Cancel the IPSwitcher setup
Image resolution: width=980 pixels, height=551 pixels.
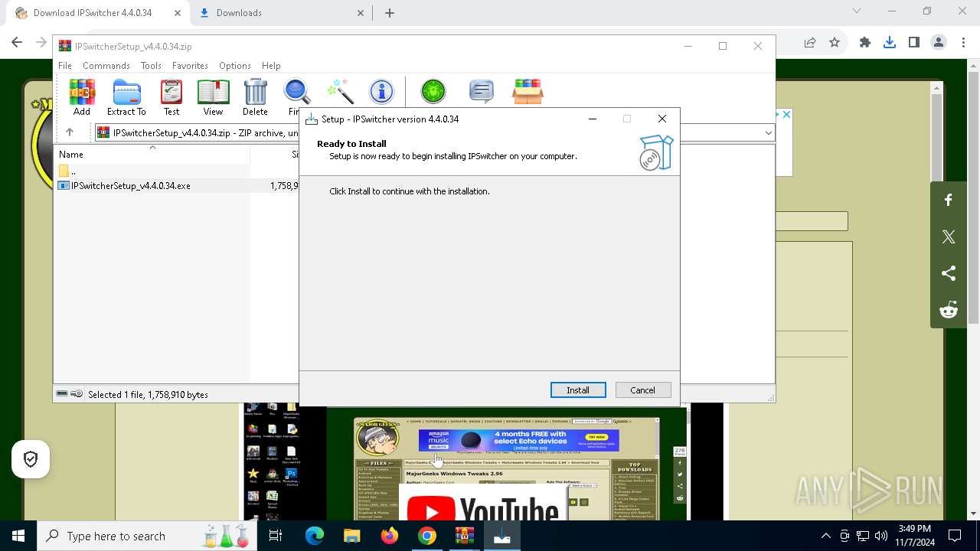click(x=642, y=390)
